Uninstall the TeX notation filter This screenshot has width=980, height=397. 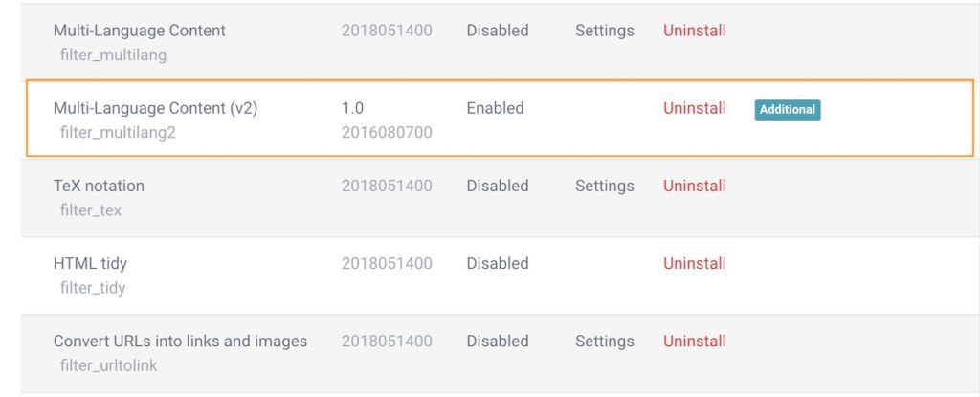click(694, 186)
